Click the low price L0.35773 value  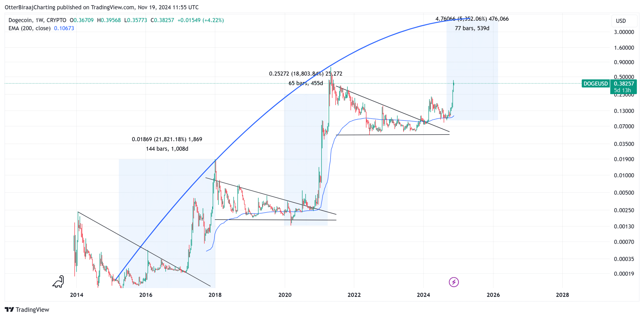[136, 20]
